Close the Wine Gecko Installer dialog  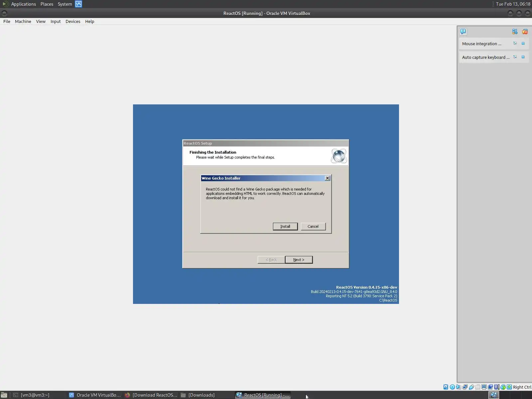tap(328, 178)
